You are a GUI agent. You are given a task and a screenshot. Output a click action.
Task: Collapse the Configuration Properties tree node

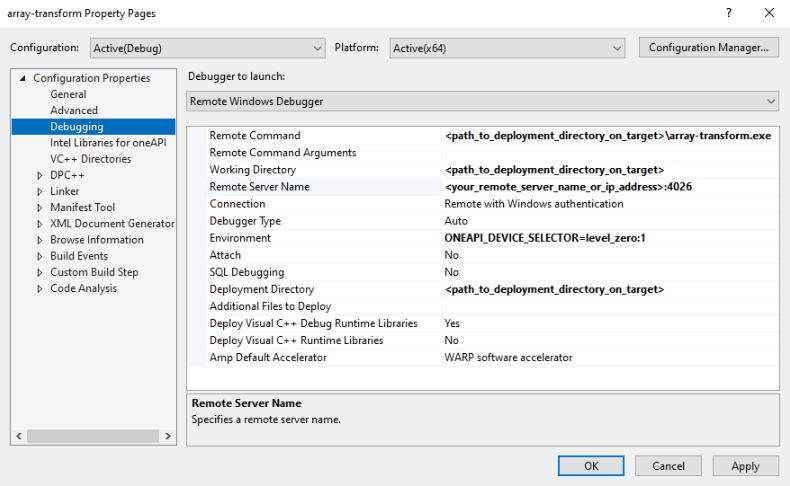[x=22, y=78]
